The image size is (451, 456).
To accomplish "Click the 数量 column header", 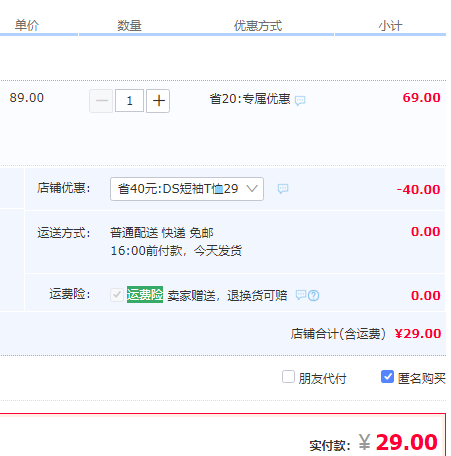I will coord(129,26).
